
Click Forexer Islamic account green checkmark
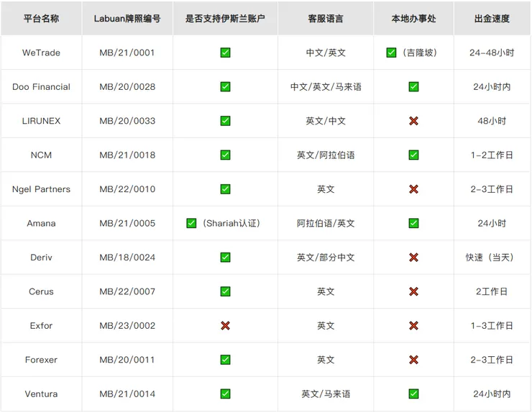(x=225, y=360)
